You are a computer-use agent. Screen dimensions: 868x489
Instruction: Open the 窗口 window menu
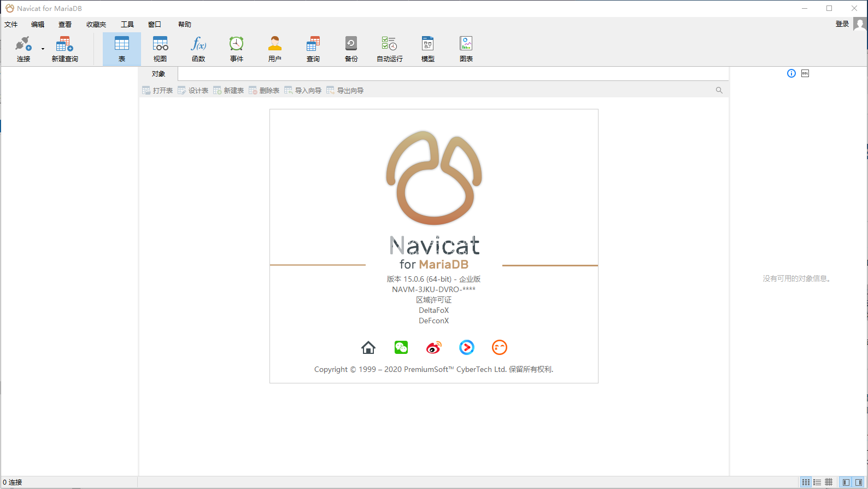pos(155,24)
